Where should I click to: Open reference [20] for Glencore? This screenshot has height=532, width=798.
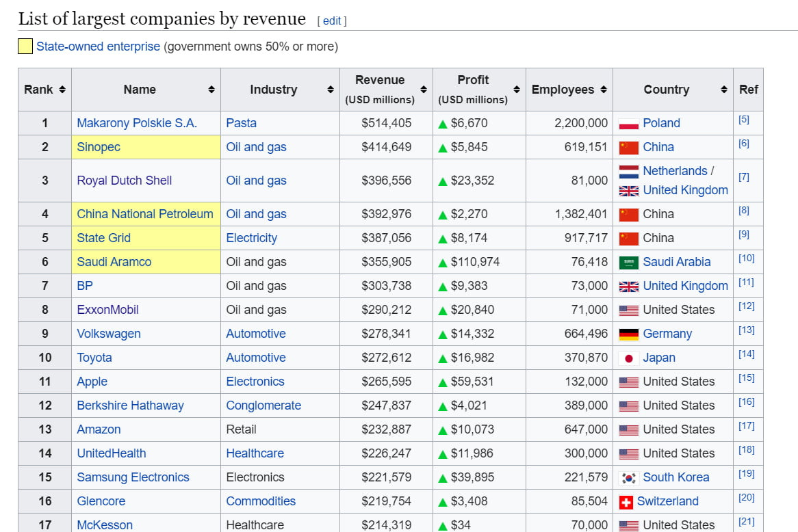click(746, 497)
